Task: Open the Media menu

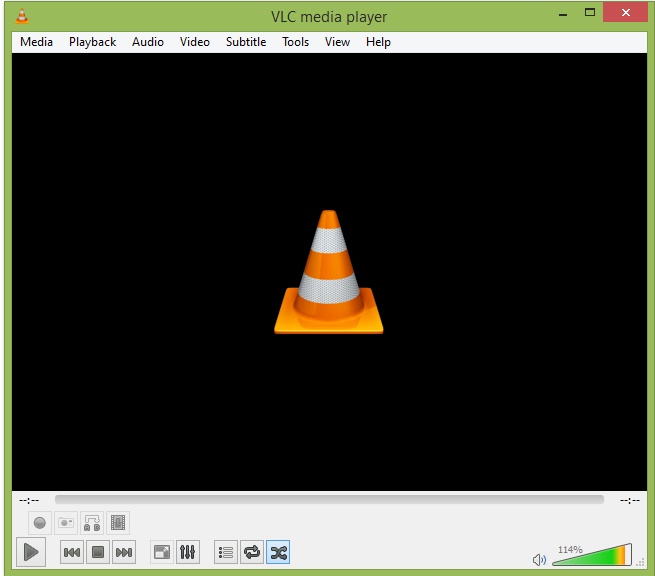Action: (x=36, y=42)
